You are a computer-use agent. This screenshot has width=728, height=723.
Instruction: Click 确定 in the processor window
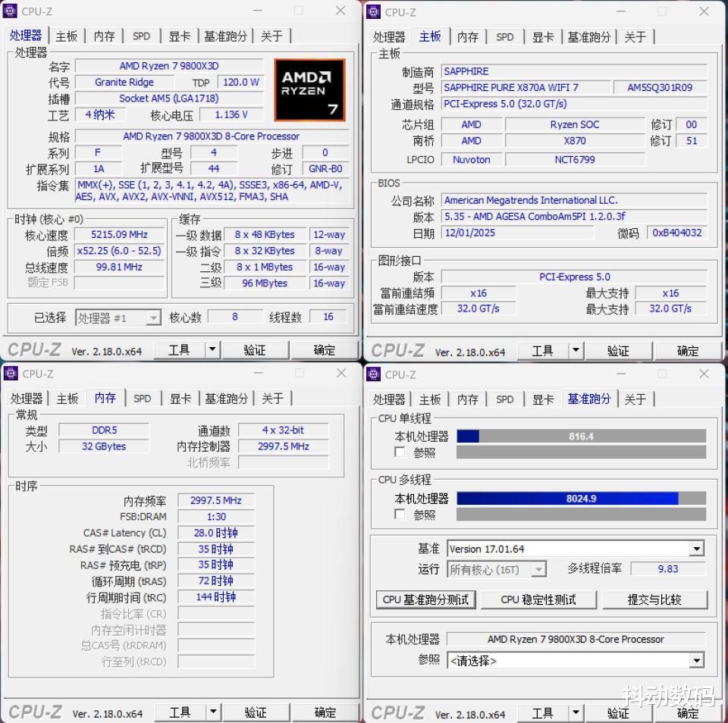coord(324,350)
